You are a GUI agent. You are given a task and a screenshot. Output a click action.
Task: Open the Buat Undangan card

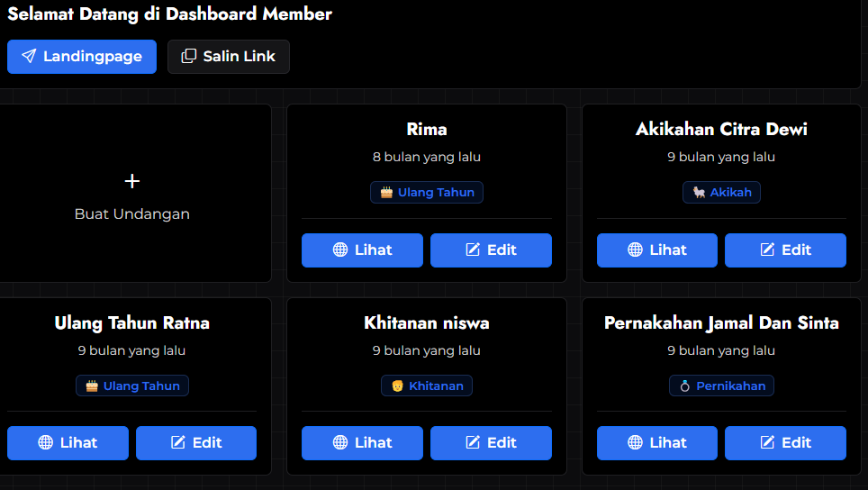[132, 194]
